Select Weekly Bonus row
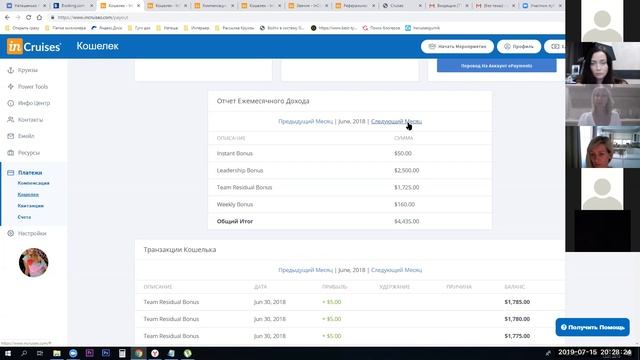 pyautogui.click(x=350, y=204)
